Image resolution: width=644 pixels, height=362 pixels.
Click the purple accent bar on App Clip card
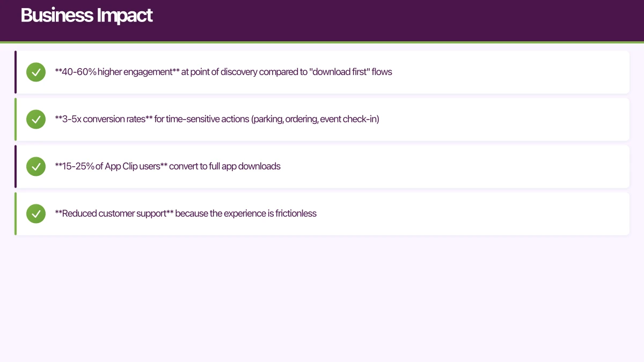[16, 166]
